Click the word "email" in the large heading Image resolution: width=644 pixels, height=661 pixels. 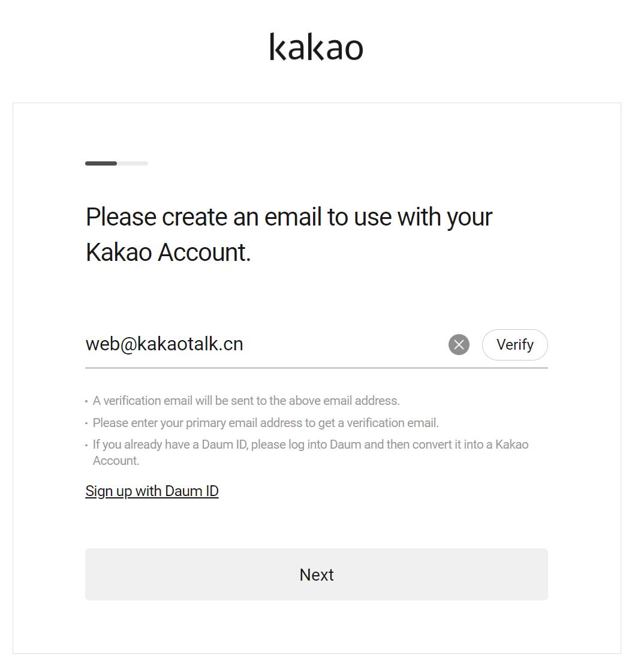point(293,217)
